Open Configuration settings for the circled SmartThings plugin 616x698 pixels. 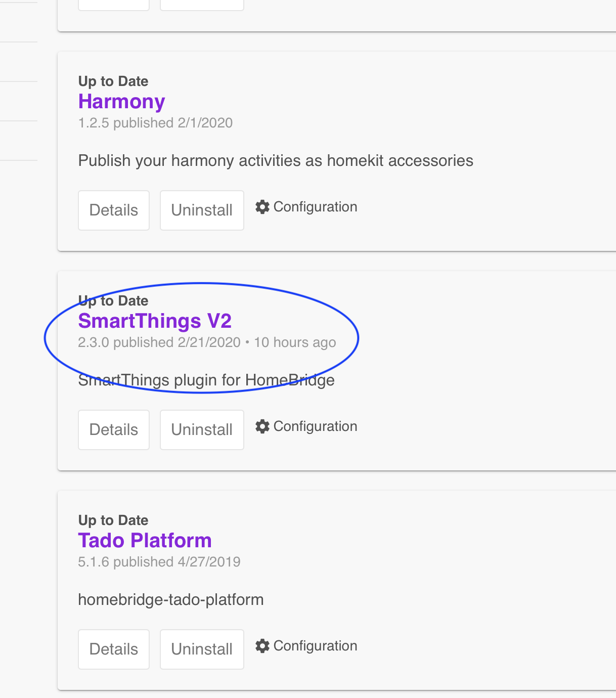pyautogui.click(x=262, y=426)
